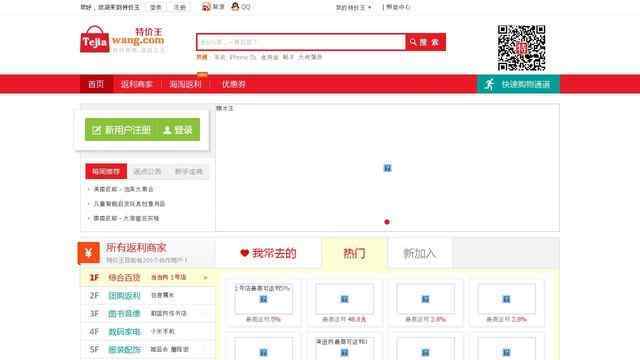Open fourth merchant card in second row

click(x=507, y=347)
